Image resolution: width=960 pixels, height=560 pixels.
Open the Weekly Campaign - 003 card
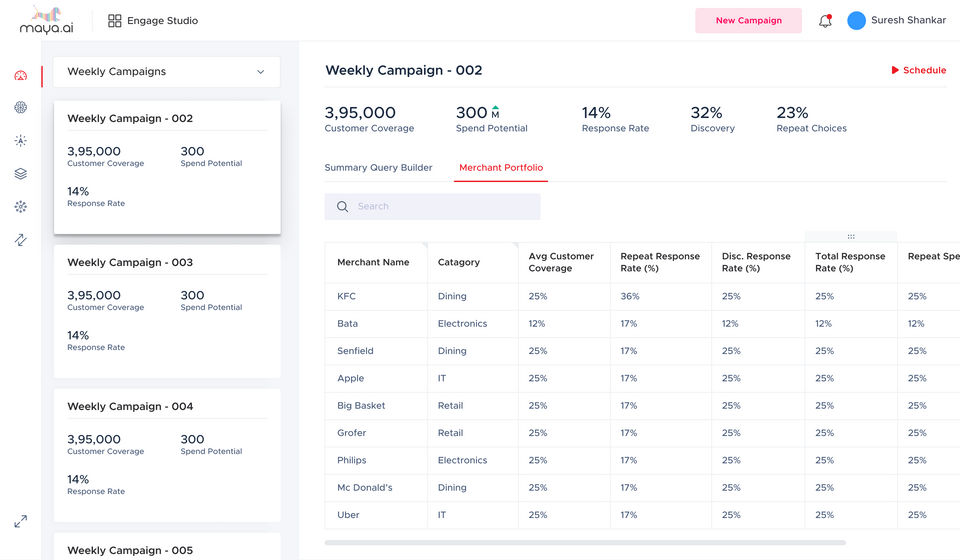167,312
